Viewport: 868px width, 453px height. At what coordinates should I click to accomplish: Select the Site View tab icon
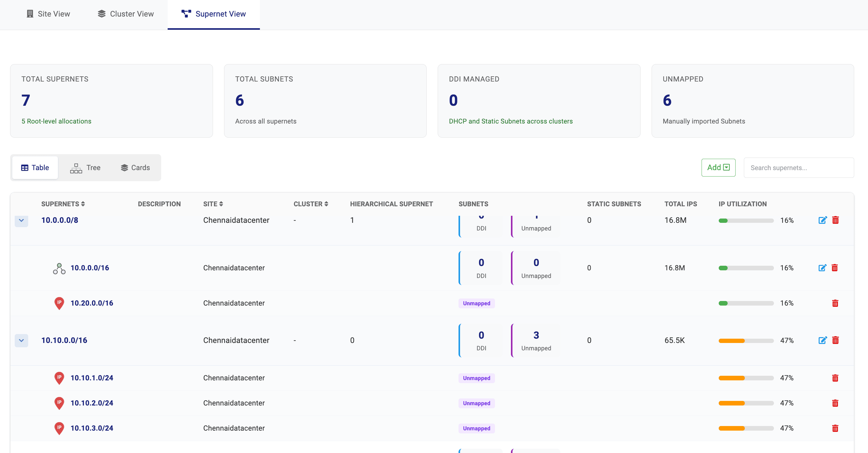click(x=29, y=14)
